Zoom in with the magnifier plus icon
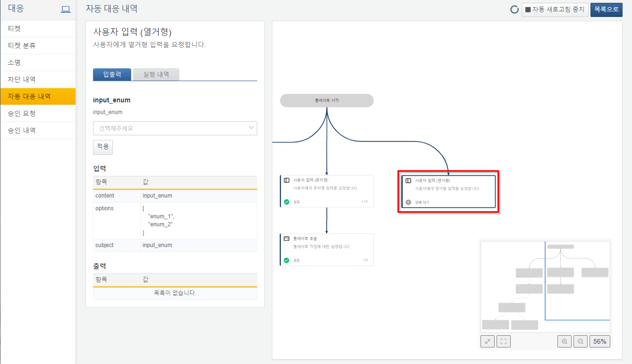 pyautogui.click(x=565, y=341)
